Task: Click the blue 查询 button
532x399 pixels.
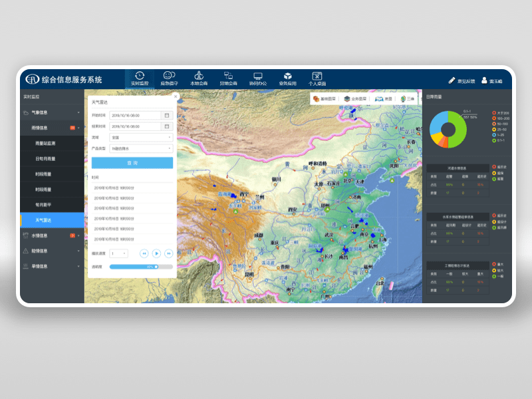Action: [x=132, y=163]
